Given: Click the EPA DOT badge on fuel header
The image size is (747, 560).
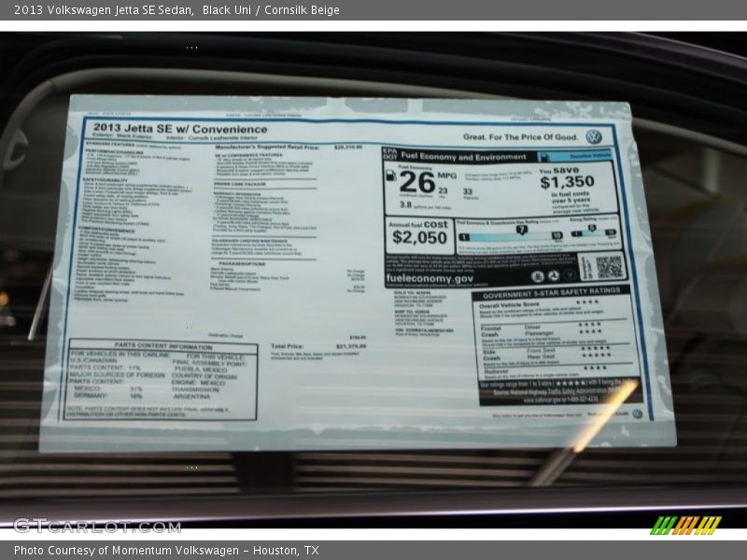Looking at the screenshot, I should coord(389,153).
